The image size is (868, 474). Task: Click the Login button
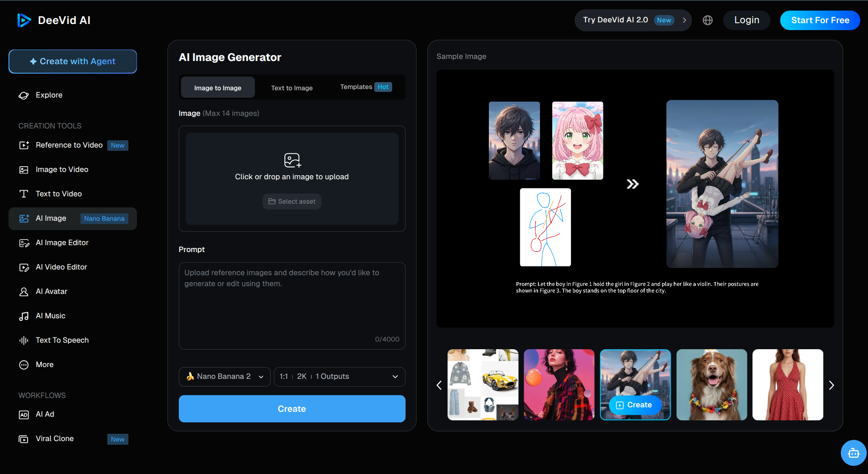746,20
